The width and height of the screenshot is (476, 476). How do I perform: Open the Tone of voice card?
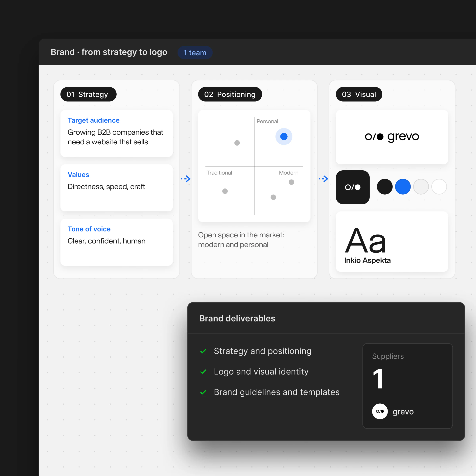pos(117,242)
